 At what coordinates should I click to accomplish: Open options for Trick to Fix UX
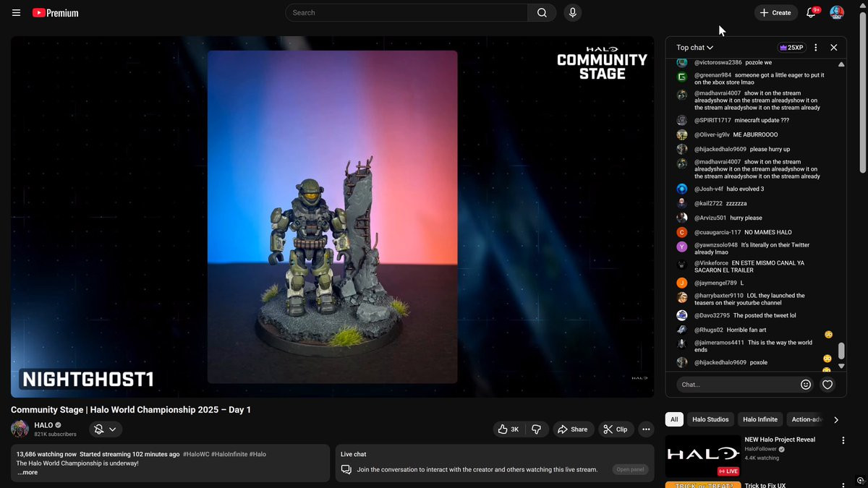(x=843, y=486)
